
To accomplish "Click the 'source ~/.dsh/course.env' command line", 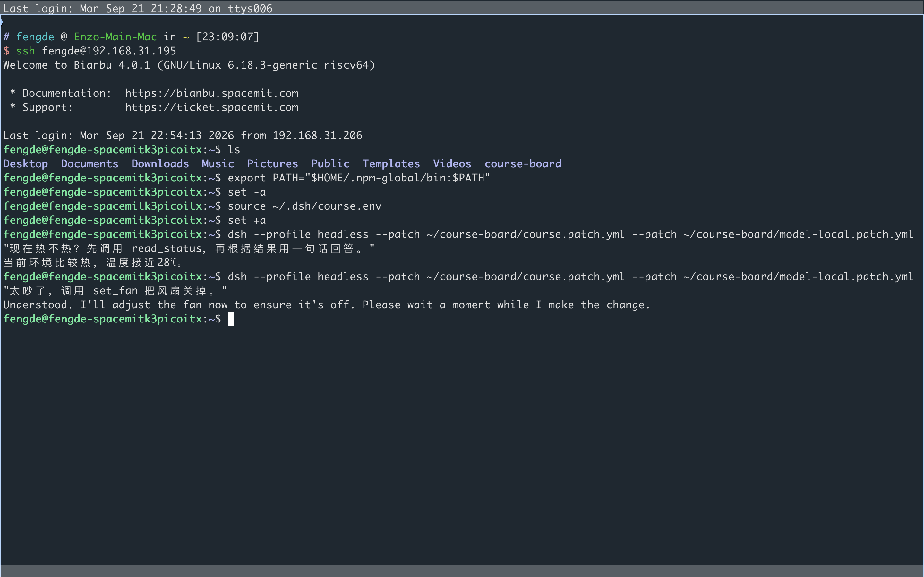I will [x=305, y=206].
